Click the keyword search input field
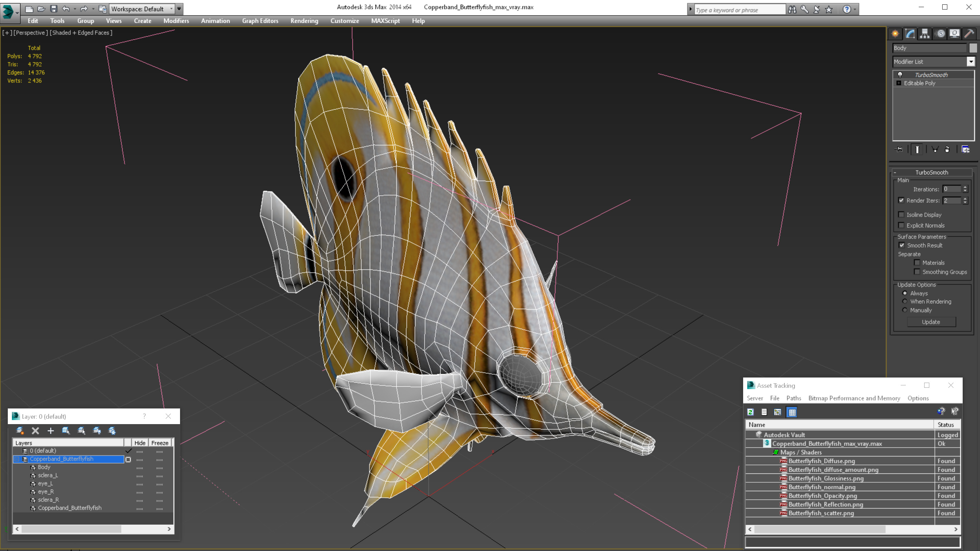The height and width of the screenshot is (551, 980). tap(739, 10)
